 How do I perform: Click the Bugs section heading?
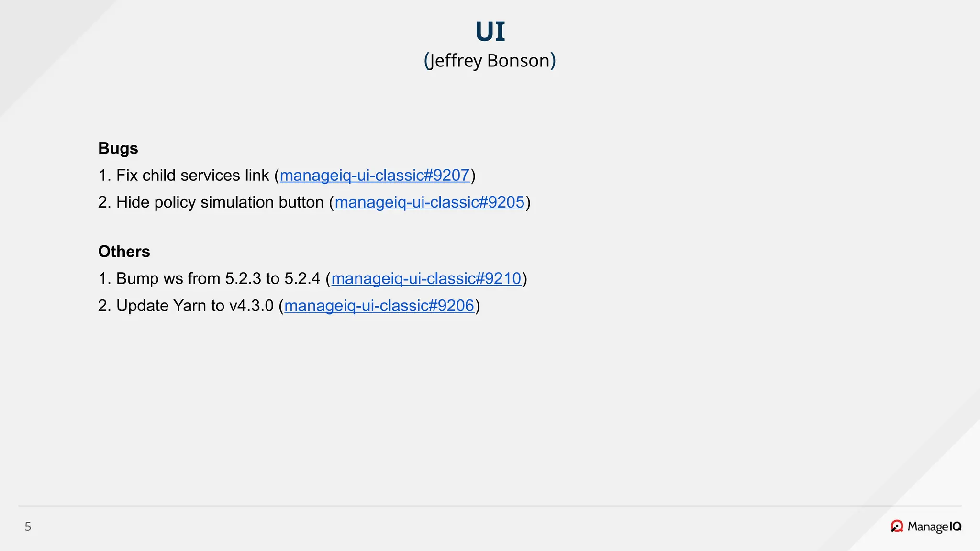tap(118, 148)
